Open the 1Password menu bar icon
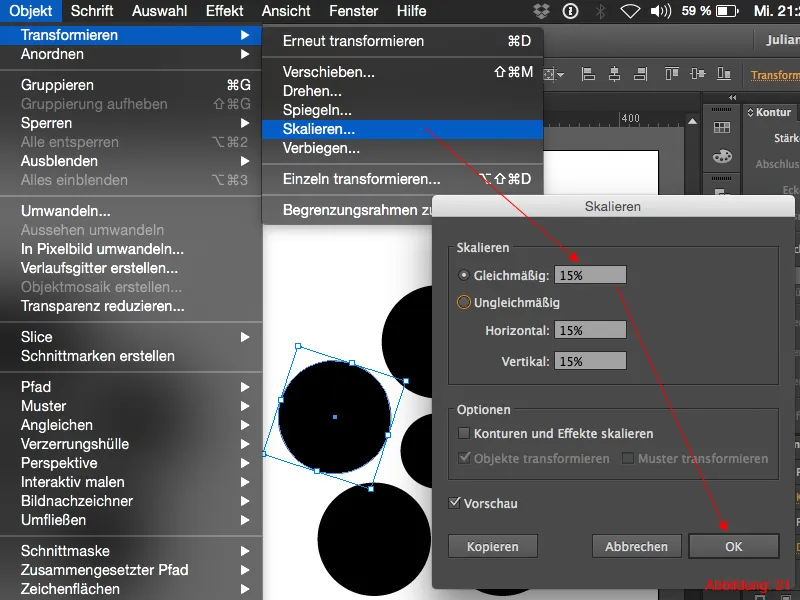This screenshot has height=600, width=800. click(x=570, y=11)
